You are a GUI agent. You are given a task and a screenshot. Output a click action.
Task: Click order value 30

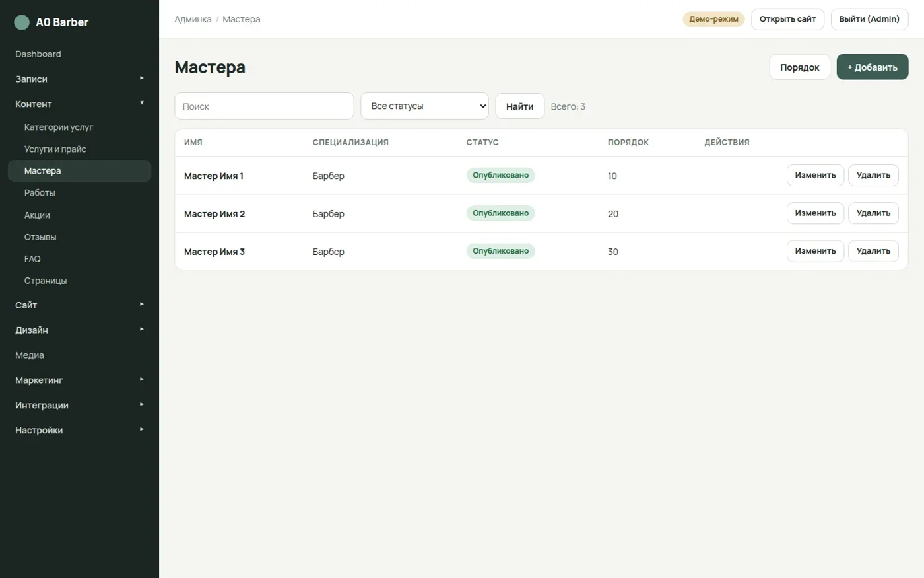click(x=613, y=252)
